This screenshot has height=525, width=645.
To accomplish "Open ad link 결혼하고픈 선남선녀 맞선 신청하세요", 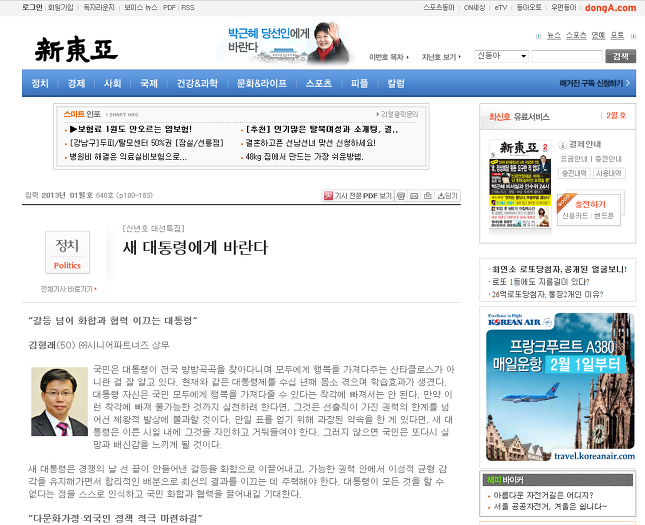I will click(x=311, y=143).
